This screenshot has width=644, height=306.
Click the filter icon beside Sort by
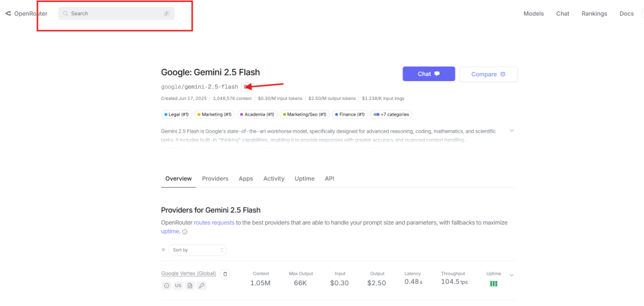click(164, 250)
